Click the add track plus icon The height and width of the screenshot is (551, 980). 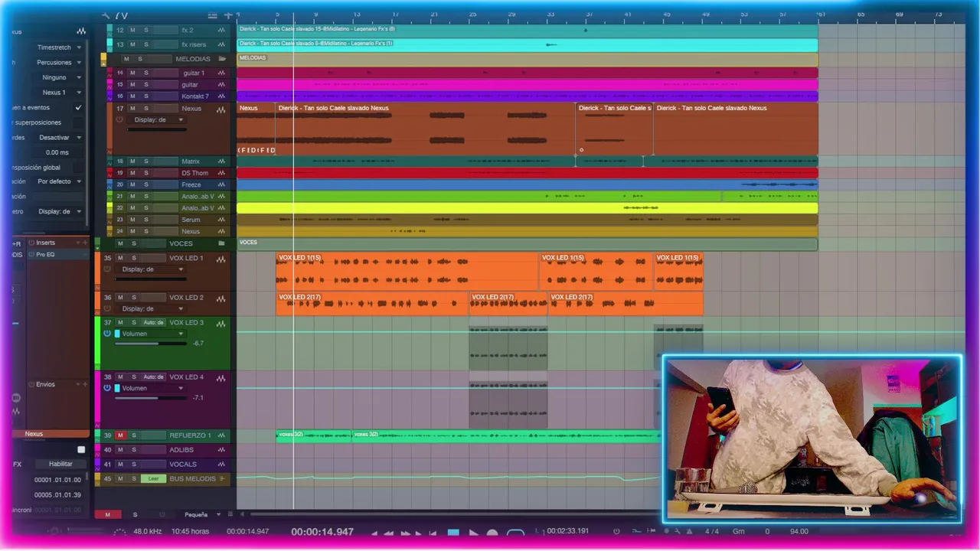(228, 15)
